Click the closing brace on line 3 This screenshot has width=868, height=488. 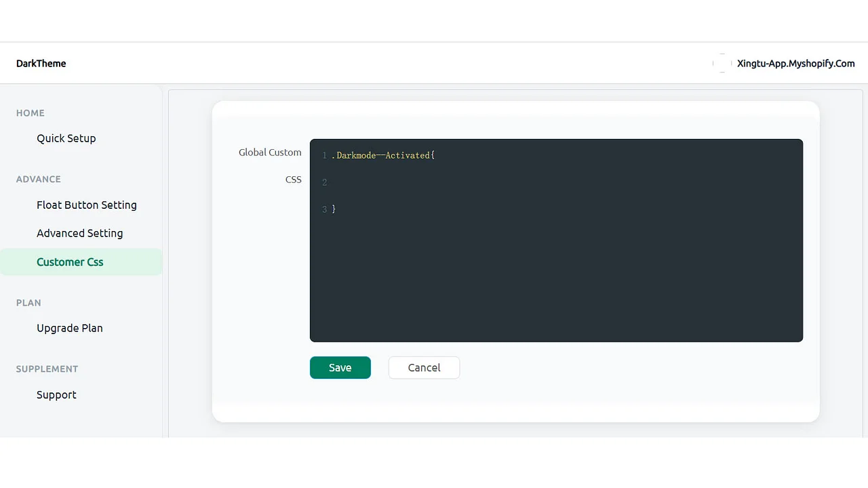tap(334, 209)
